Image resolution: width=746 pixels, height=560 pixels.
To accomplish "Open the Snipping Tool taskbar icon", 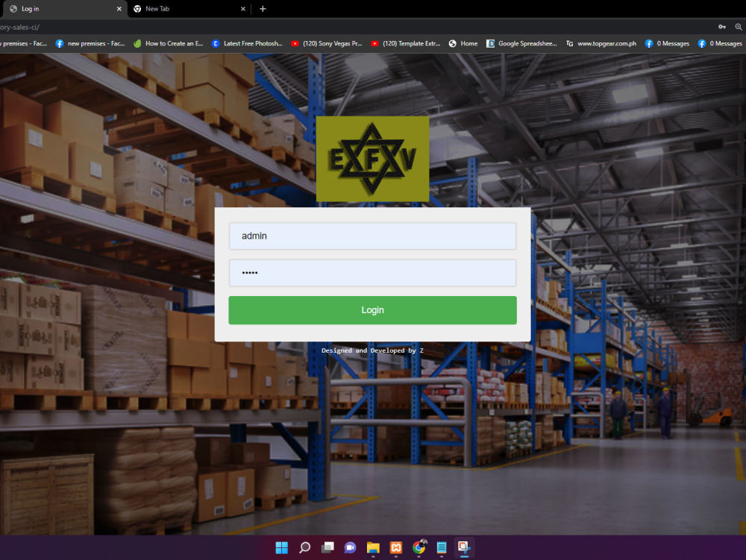I will point(464,547).
